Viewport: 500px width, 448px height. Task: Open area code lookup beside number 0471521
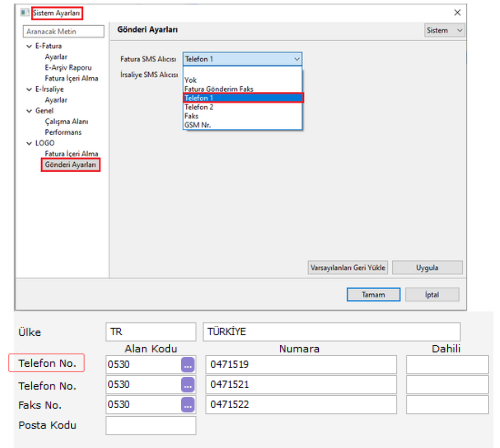click(x=188, y=385)
